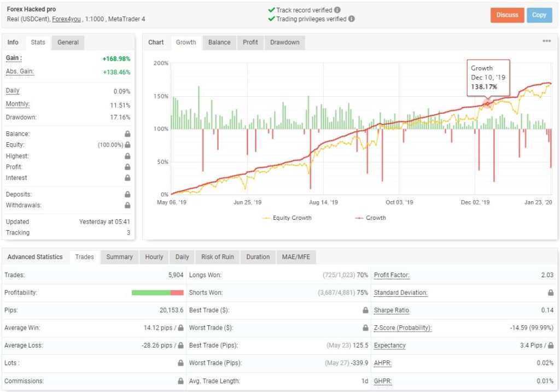Select the Balance chart tab
This screenshot has width=560, height=392.
(219, 42)
